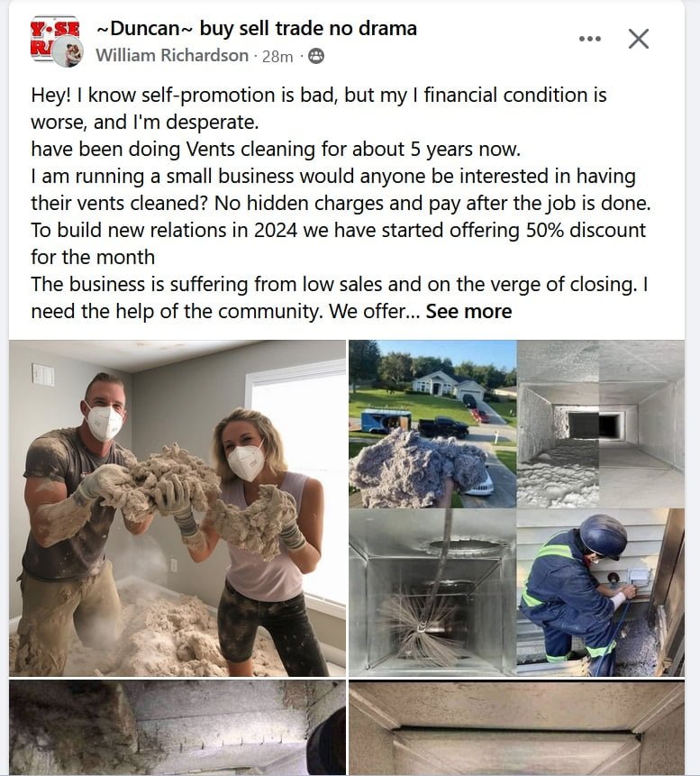Open the photo of masked couple holding lint

177,507
